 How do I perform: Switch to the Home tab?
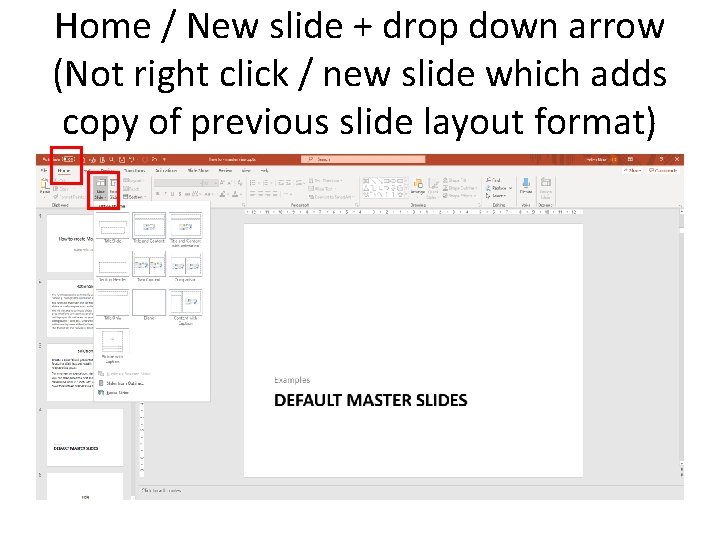point(64,170)
